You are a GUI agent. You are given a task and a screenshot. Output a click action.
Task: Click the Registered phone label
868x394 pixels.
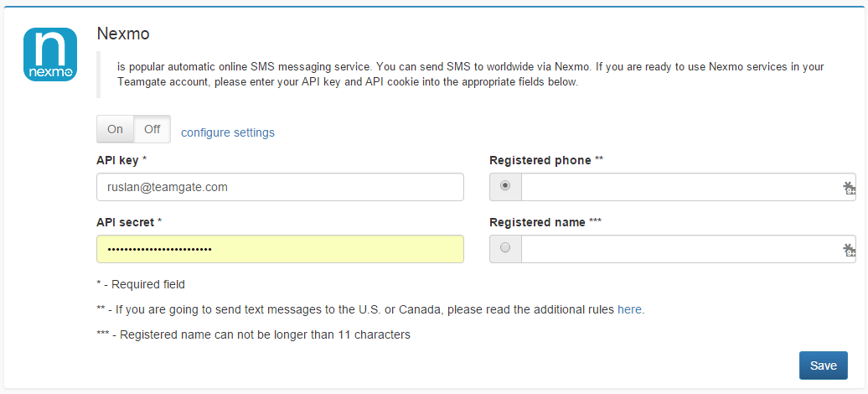click(545, 160)
